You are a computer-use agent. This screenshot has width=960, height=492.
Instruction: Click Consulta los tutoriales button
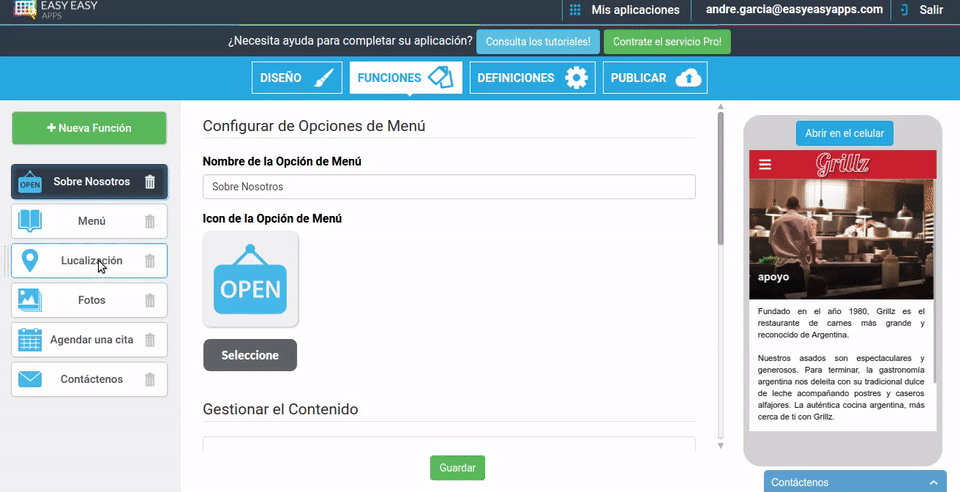(x=538, y=42)
